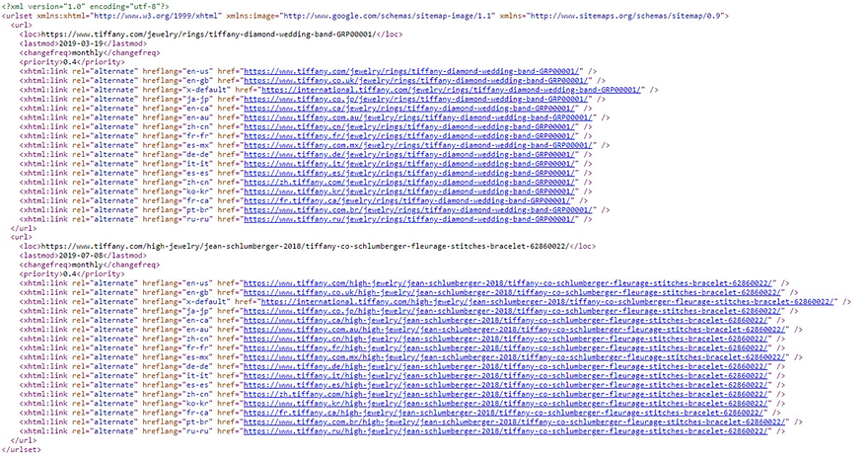Click the tiffany.ru Schlumberger bracelet link
868x458 pixels.
[x=505, y=431]
